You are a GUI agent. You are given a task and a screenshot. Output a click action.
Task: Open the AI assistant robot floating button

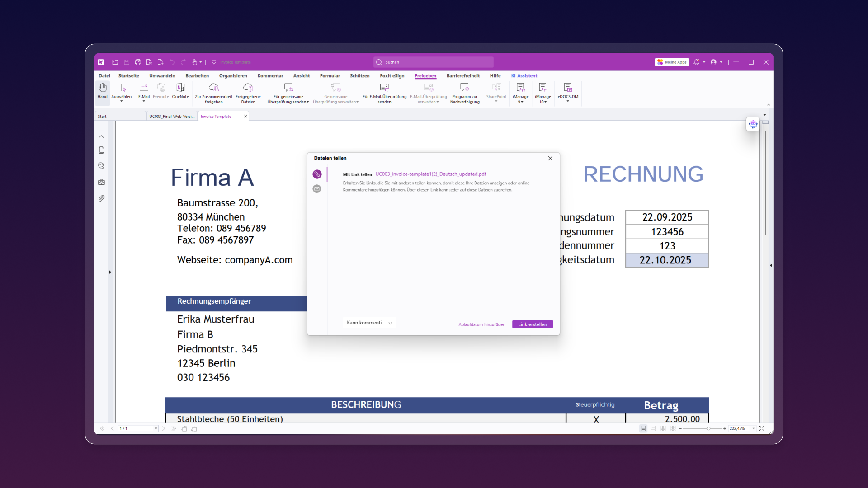[x=753, y=124]
